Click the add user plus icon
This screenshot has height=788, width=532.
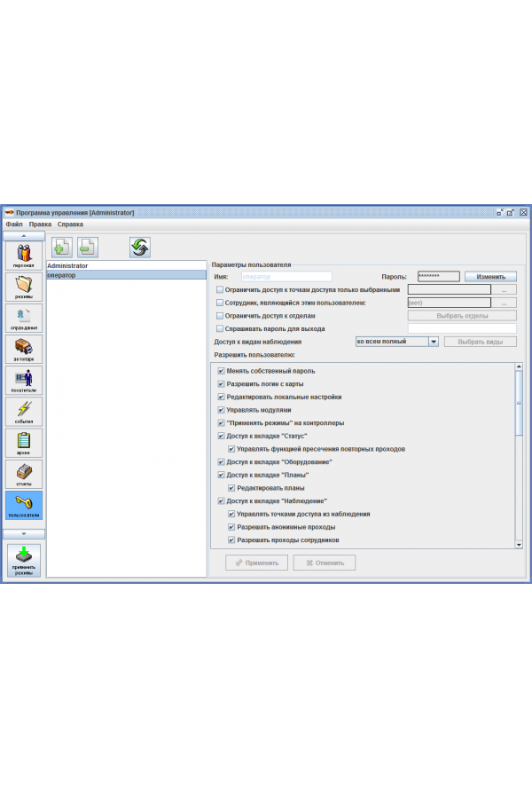pos(62,248)
